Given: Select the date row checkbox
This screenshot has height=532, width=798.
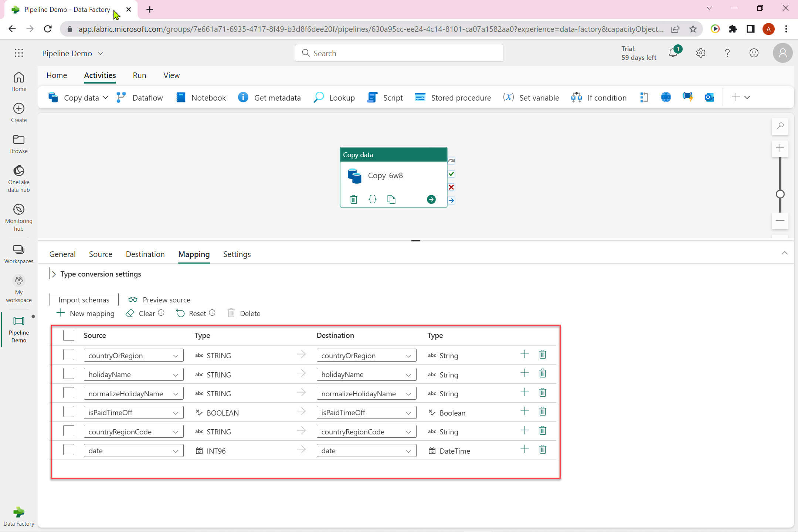Looking at the screenshot, I should tap(69, 450).
